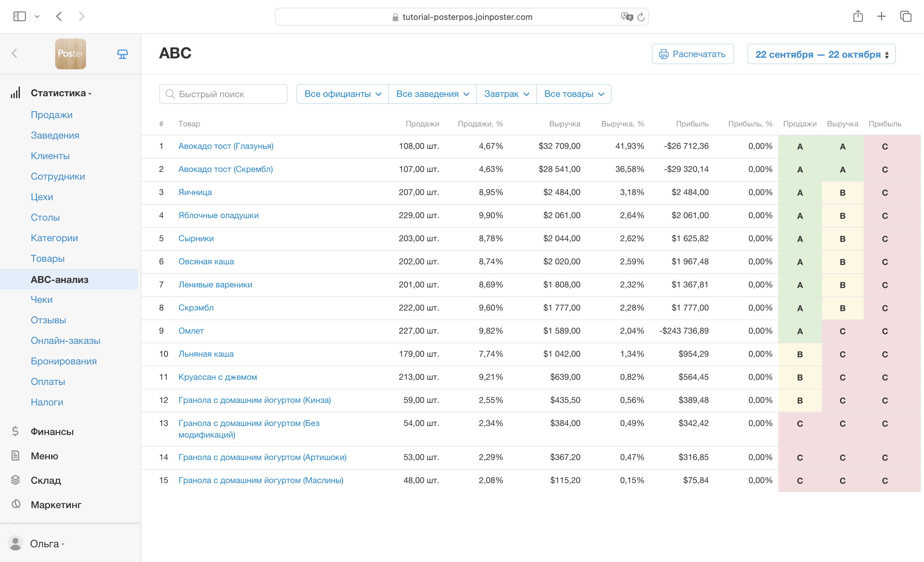Open the Сырники product link

(x=196, y=238)
